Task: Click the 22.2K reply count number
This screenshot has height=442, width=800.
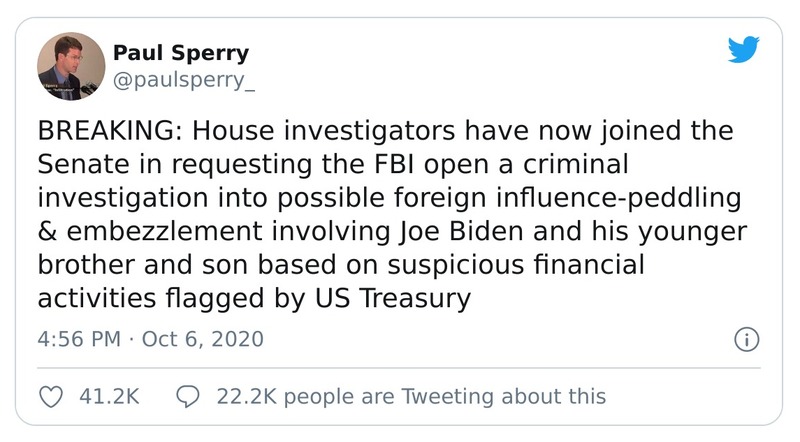Action: (243, 396)
